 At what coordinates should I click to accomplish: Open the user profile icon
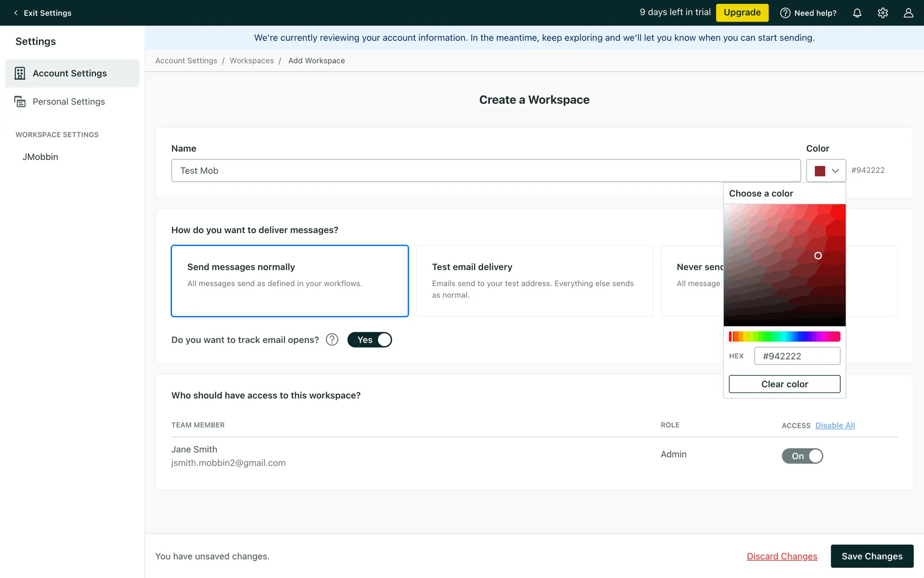[x=908, y=13]
